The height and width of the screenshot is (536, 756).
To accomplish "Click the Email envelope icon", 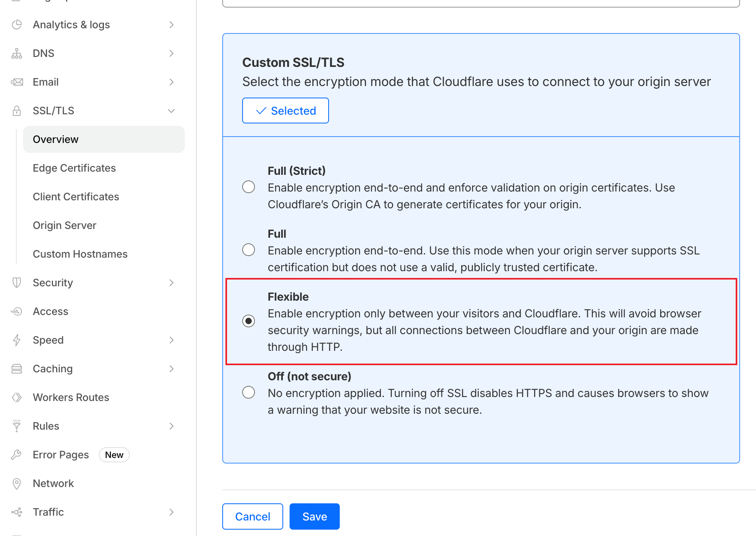I will [x=17, y=82].
